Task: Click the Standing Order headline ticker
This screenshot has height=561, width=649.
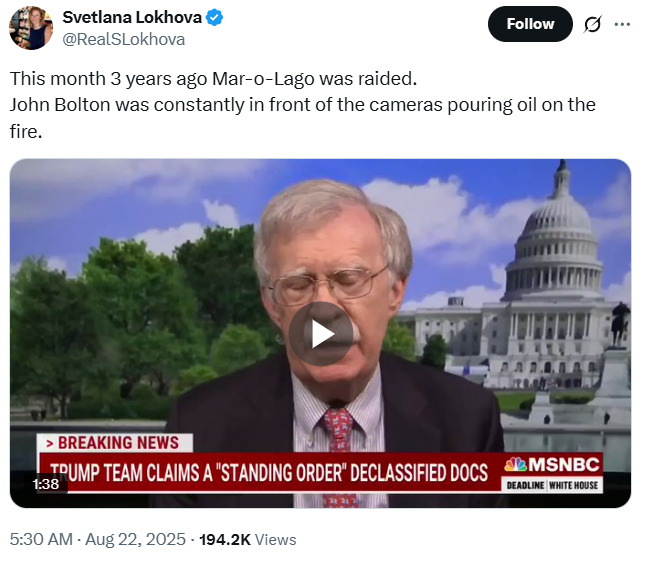Action: coord(269,472)
